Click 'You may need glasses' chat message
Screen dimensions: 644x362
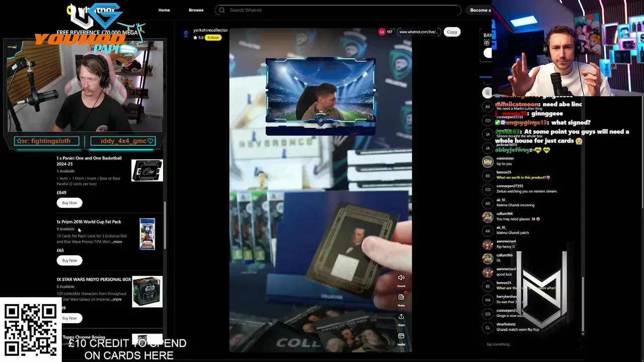518,219
